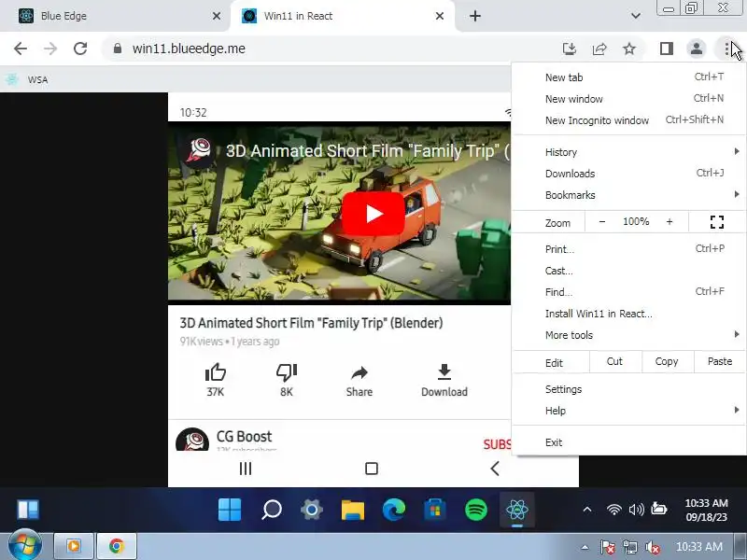This screenshot has width=747, height=560.
Task: Select the Win11 in React tab
Action: pos(341,16)
